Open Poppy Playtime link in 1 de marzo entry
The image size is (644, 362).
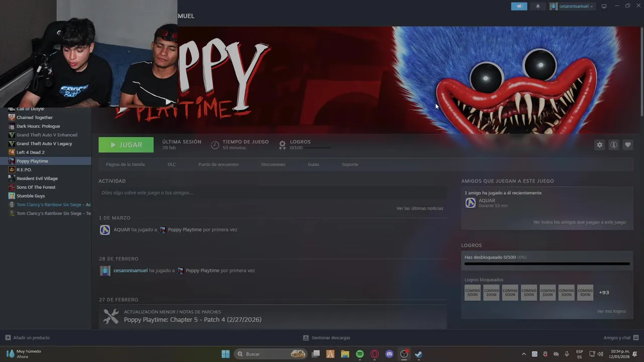(185, 230)
